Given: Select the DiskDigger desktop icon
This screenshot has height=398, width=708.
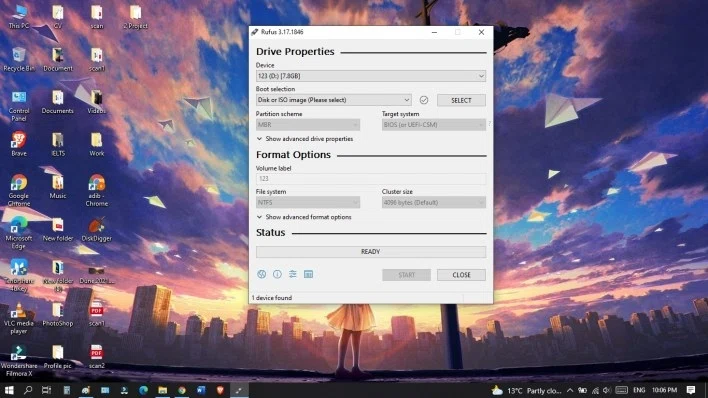Looking at the screenshot, I should [96, 229].
